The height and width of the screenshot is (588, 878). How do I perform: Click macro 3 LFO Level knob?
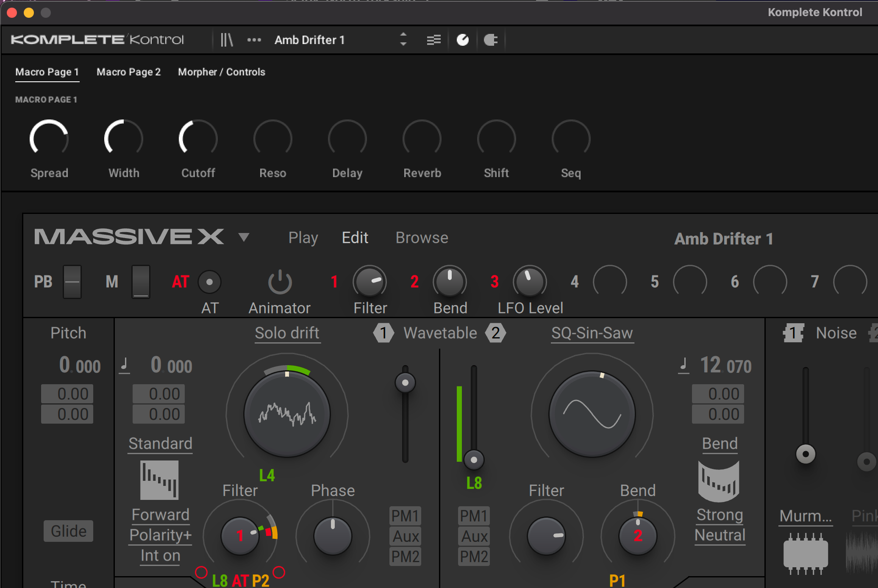click(530, 282)
